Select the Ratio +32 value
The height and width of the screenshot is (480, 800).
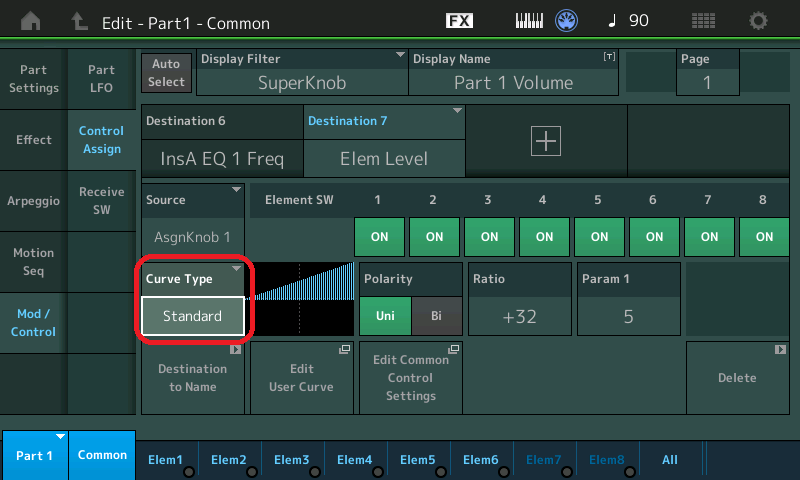520,316
